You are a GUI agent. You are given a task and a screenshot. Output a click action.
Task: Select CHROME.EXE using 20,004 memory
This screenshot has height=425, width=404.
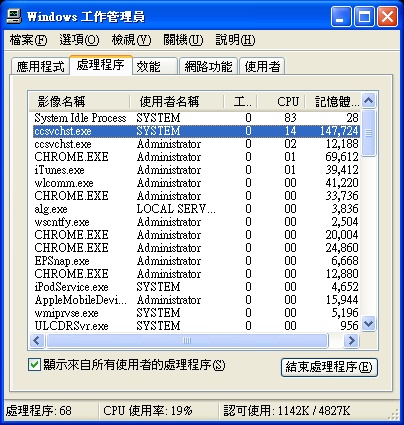pos(196,235)
